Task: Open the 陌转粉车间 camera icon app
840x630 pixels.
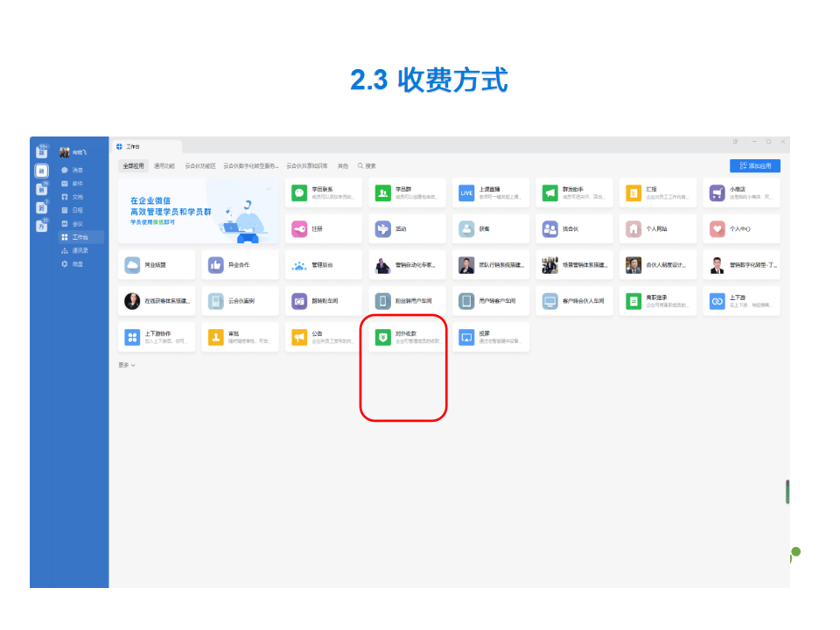Action: point(324,301)
